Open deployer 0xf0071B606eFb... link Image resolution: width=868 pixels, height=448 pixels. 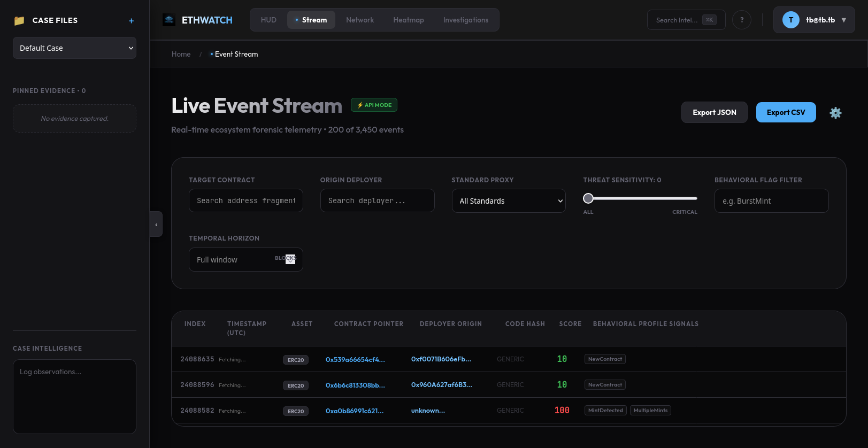click(x=441, y=359)
